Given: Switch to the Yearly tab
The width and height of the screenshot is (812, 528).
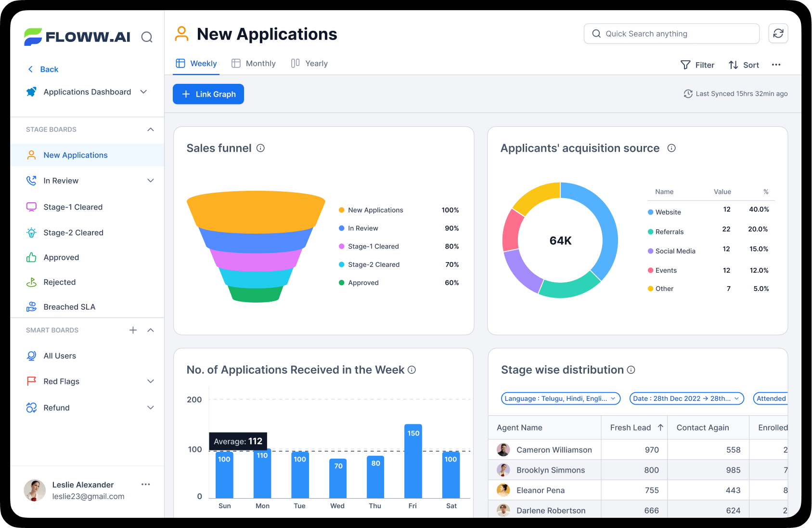Looking at the screenshot, I should click(x=309, y=64).
